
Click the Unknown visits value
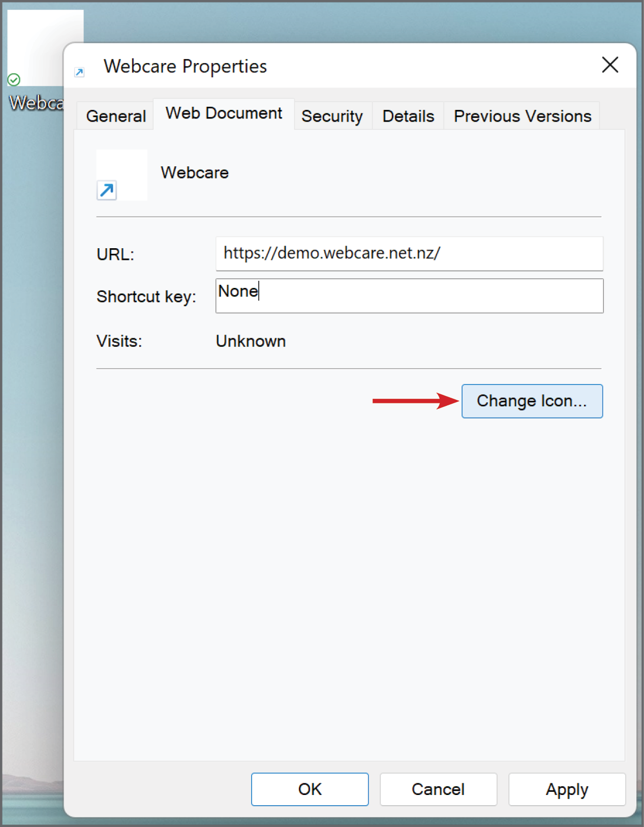[x=251, y=341]
